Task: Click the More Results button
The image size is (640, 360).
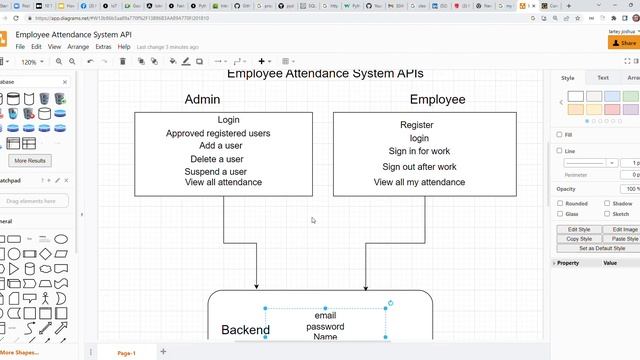Action: coord(30,160)
